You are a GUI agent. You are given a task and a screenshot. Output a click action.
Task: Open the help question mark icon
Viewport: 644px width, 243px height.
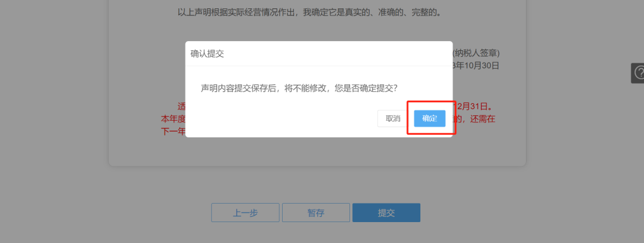coord(638,73)
